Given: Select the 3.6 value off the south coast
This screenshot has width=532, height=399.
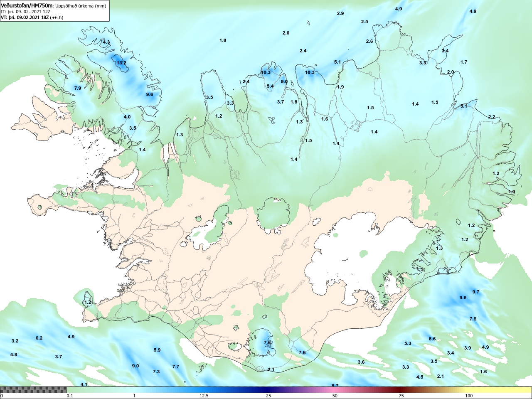Looking at the screenshot, I should (x=361, y=362).
